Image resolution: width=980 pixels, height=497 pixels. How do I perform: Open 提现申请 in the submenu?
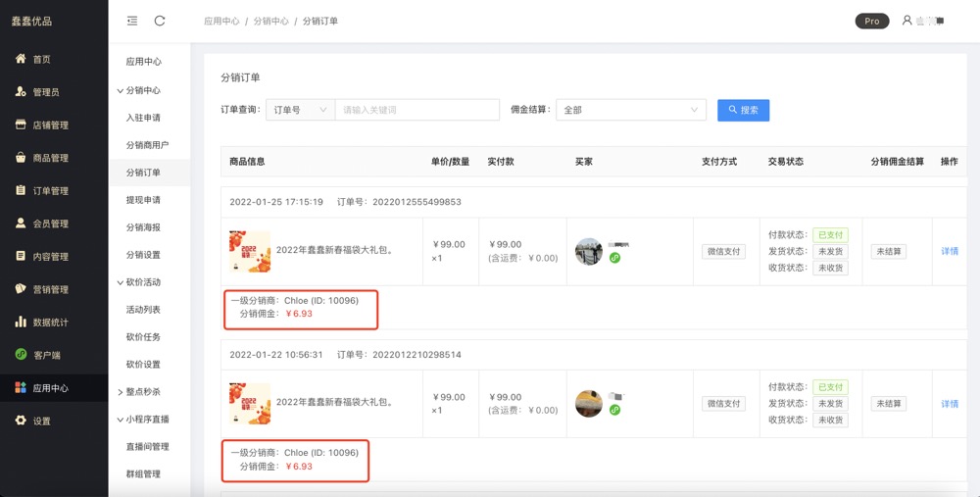(x=143, y=200)
